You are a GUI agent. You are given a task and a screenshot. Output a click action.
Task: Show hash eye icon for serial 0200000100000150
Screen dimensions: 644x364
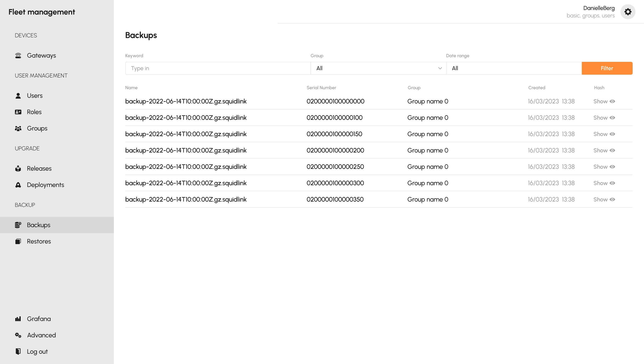click(612, 134)
